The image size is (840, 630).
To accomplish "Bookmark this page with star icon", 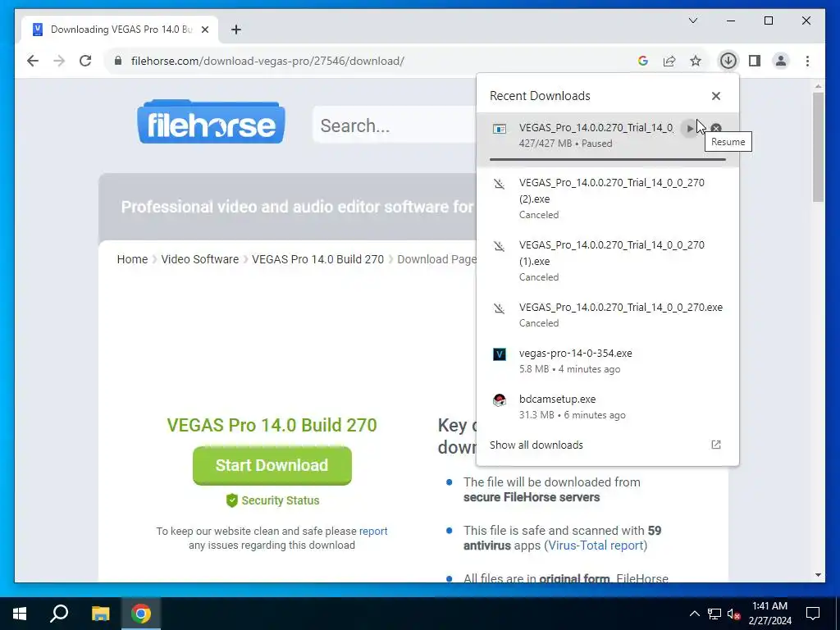I will coord(696,61).
